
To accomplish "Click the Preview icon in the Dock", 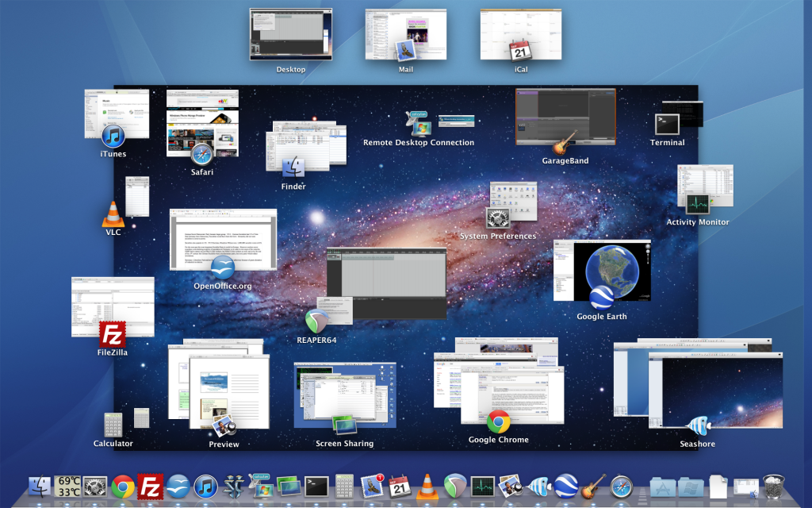I will click(511, 487).
